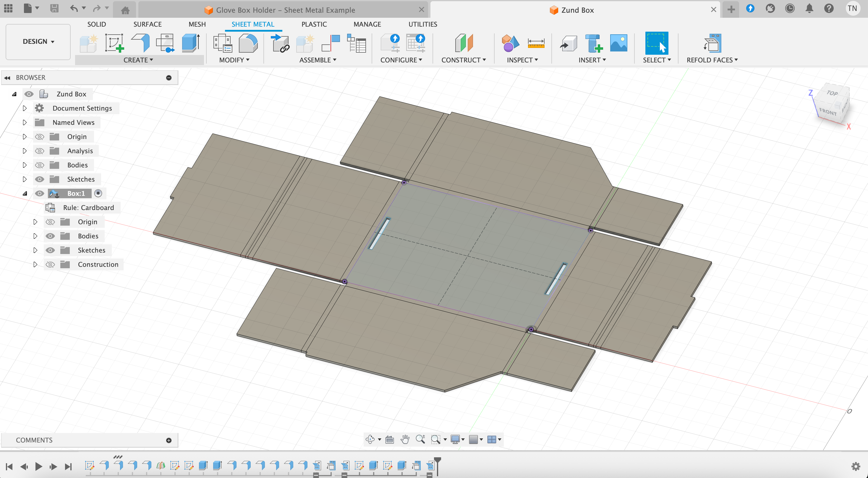Expand the Named Views folder
The image size is (868, 478).
[24, 123]
